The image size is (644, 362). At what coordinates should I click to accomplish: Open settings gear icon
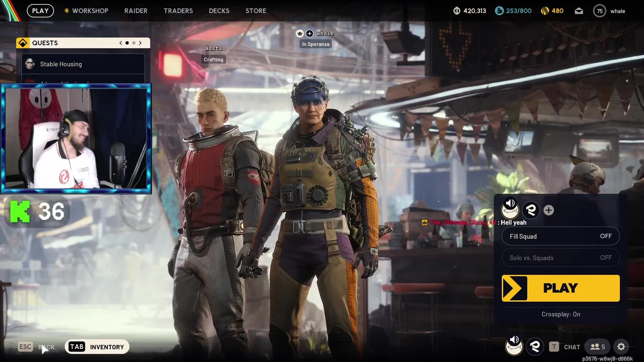(621, 346)
